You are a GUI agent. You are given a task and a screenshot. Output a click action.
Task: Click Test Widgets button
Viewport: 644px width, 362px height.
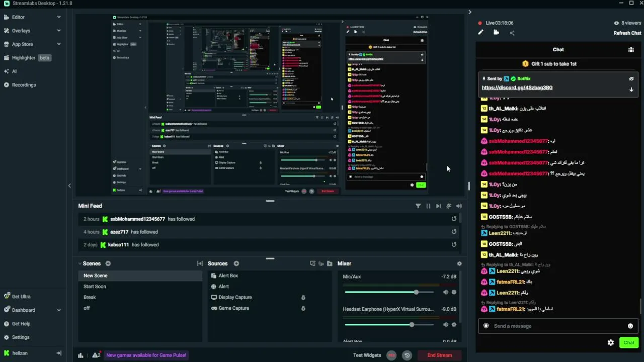coord(367,355)
